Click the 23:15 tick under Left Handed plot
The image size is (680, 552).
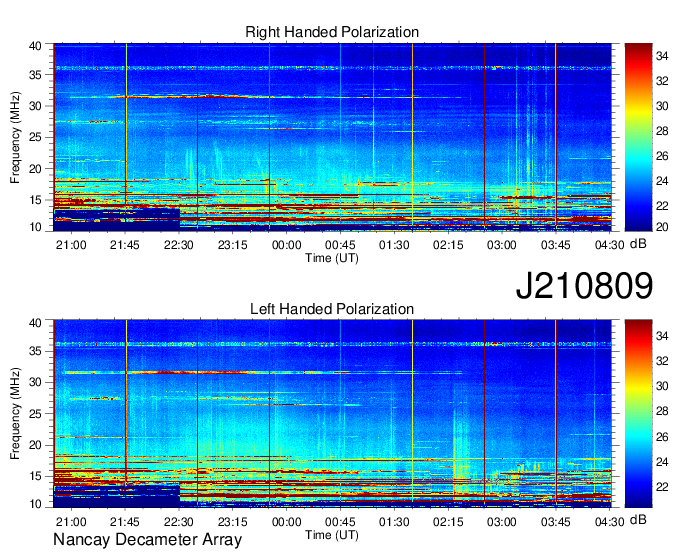coord(232,521)
